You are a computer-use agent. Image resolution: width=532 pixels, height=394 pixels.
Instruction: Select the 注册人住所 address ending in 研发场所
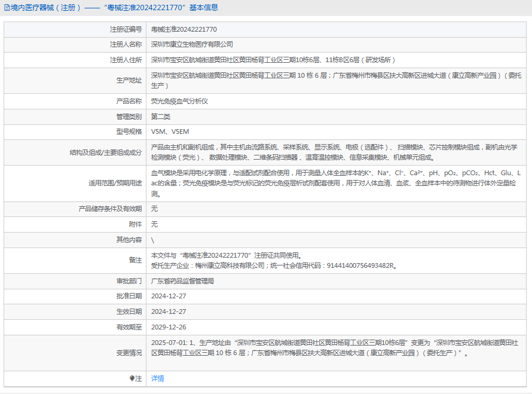(273, 60)
